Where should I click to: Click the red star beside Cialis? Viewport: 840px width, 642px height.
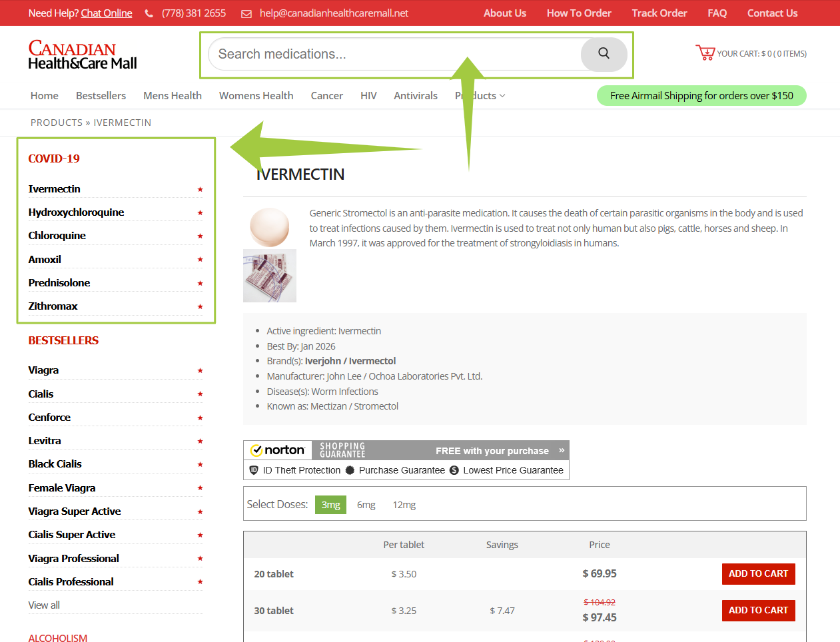pyautogui.click(x=200, y=394)
